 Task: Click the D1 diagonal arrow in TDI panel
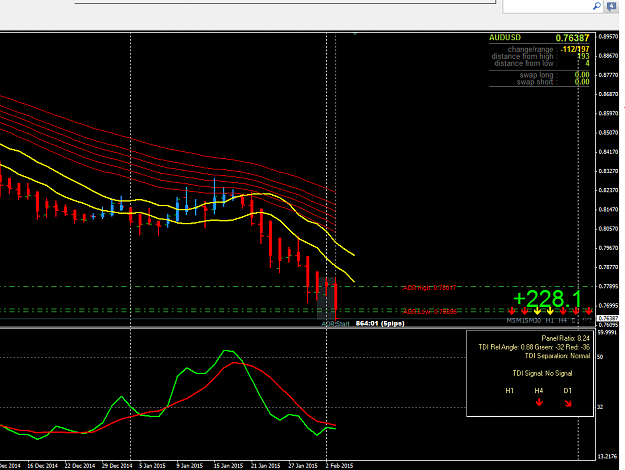coord(568,403)
